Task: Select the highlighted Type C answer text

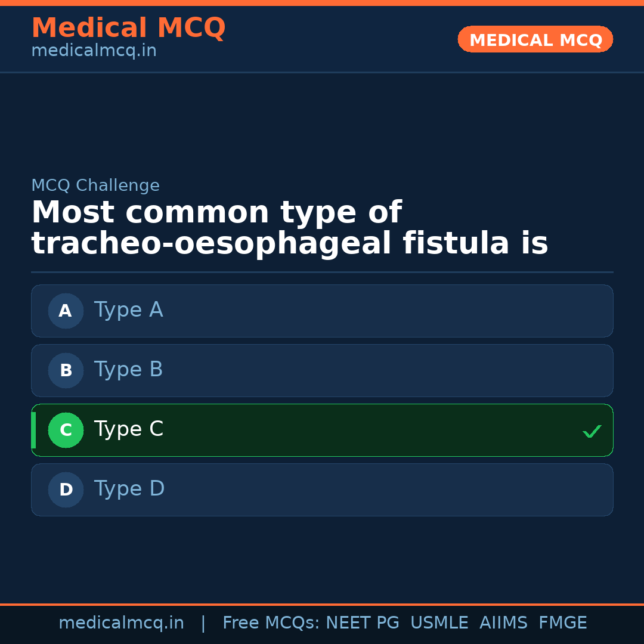Action: click(x=128, y=429)
